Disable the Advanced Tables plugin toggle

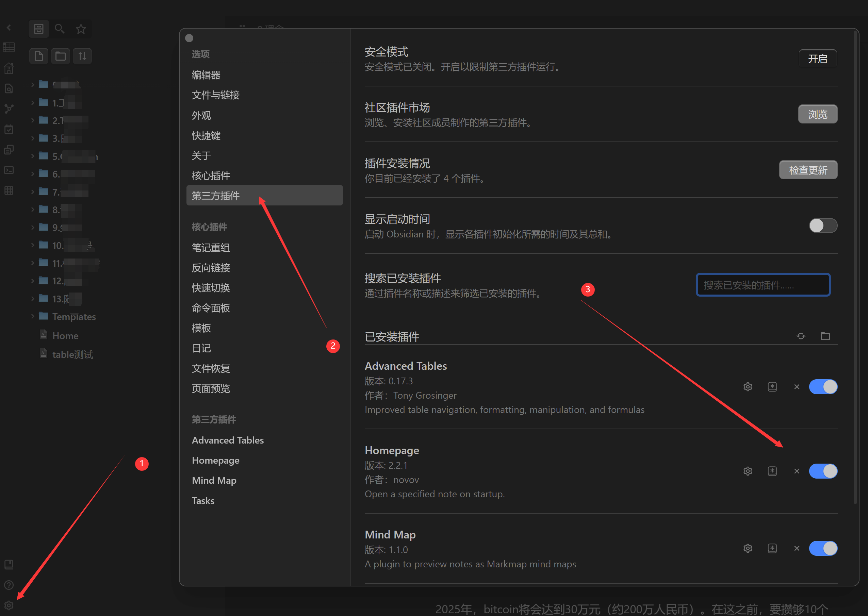[822, 386]
